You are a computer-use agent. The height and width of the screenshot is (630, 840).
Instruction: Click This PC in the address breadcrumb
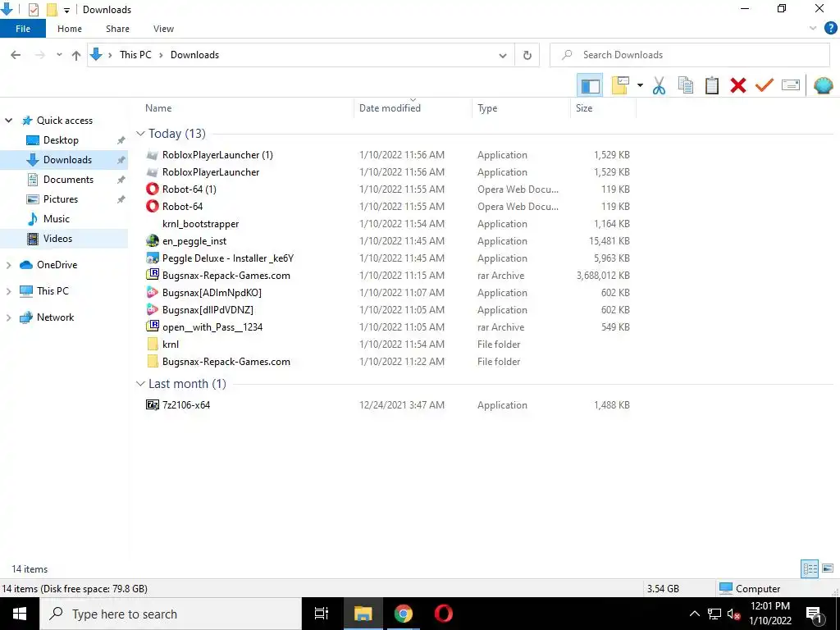tap(135, 55)
